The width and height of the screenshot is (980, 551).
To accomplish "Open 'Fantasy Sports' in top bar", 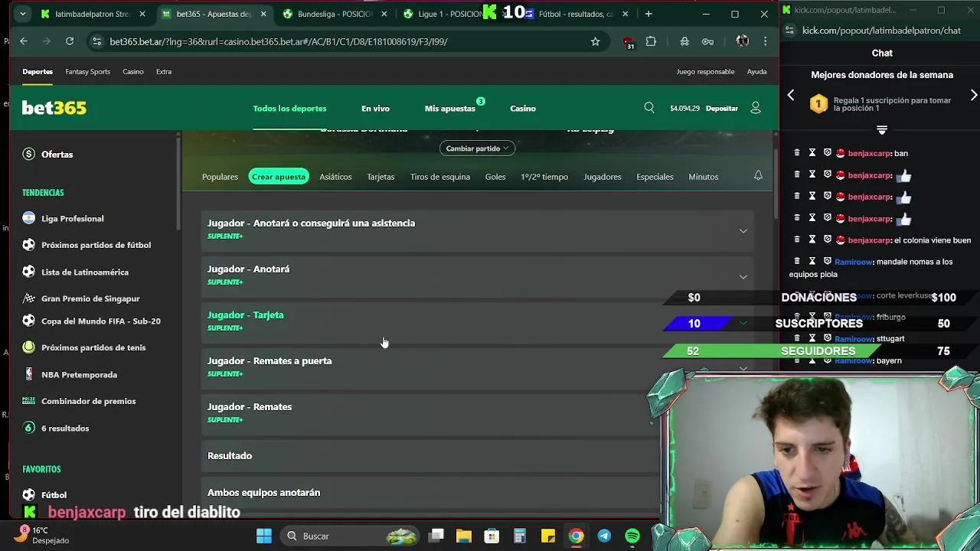I will point(87,71).
